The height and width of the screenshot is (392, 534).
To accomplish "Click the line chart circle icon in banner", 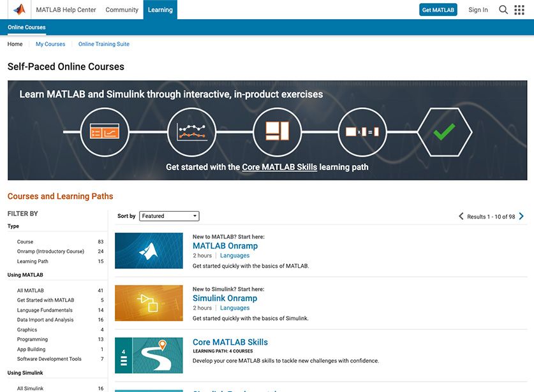I will point(191,132).
